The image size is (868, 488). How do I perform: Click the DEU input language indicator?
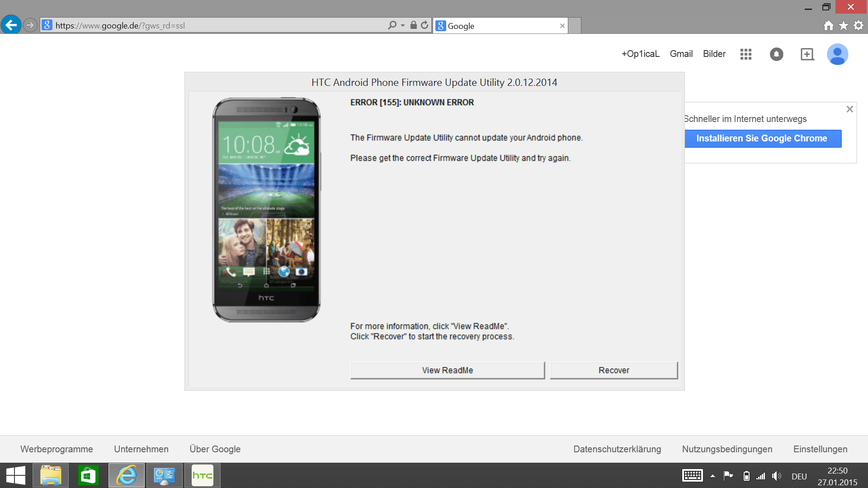point(799,476)
